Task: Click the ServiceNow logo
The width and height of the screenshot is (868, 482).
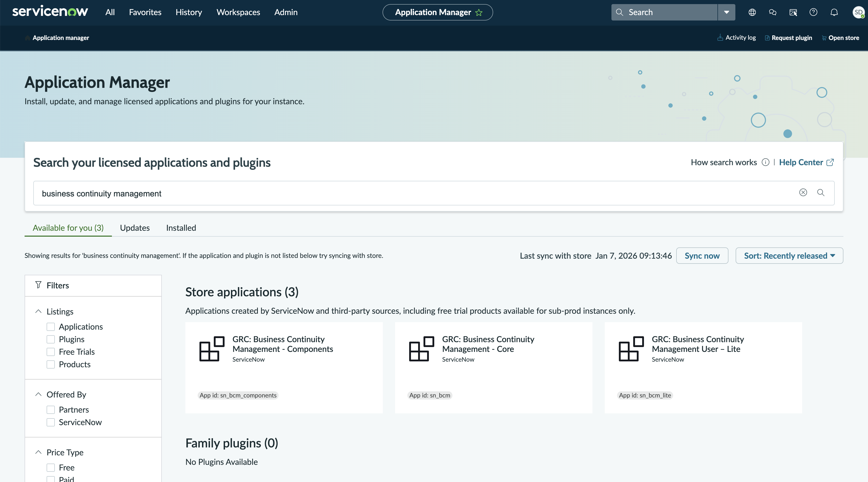Action: pos(50,12)
